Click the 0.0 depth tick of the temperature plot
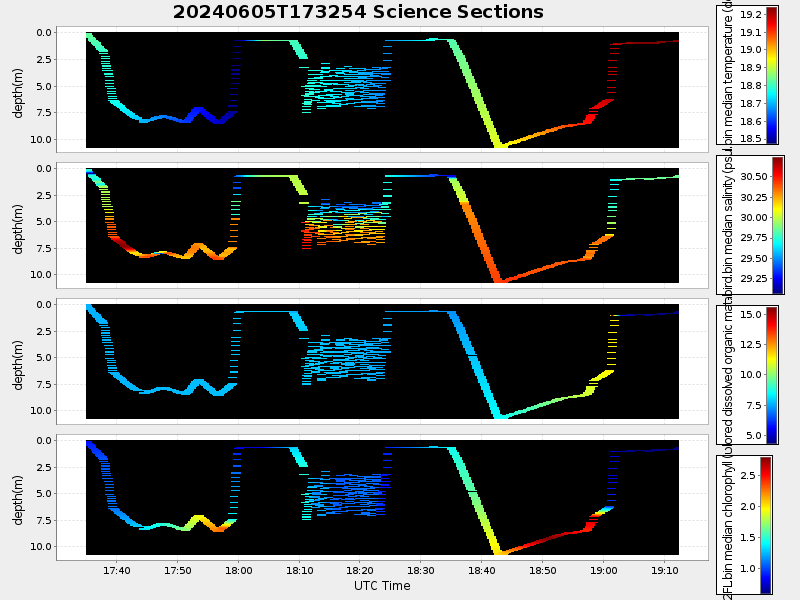Viewport: 800px width, 600px height. (44, 33)
